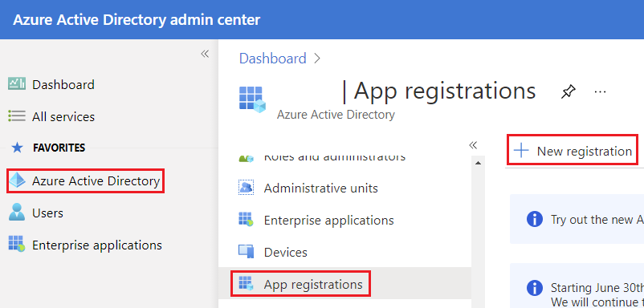Click the All services list icon
The width and height of the screenshot is (644, 308).
coord(17,115)
